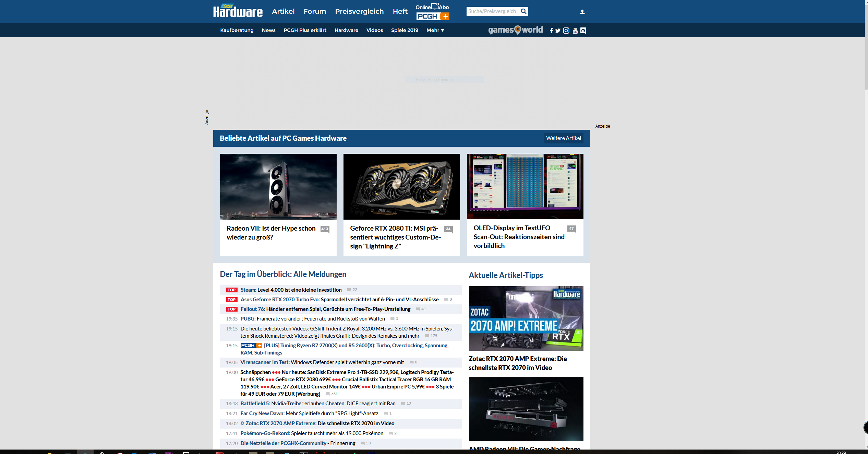Click the 34 comments bubble on Geforce RTX 2080 Ti

[x=448, y=229]
